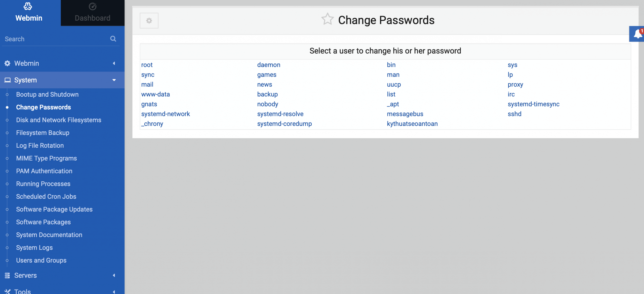The height and width of the screenshot is (294, 644).
Task: Click the Tools wrench icon
Action: pos(7,291)
